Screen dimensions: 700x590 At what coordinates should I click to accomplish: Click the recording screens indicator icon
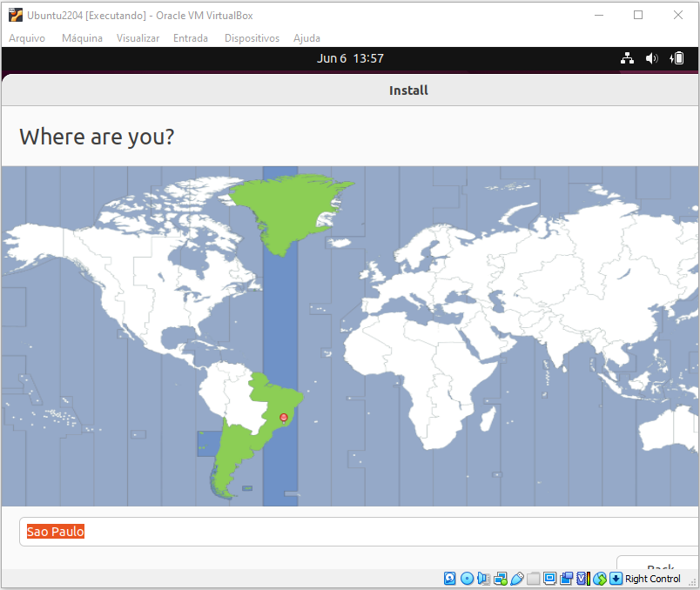[567, 579]
